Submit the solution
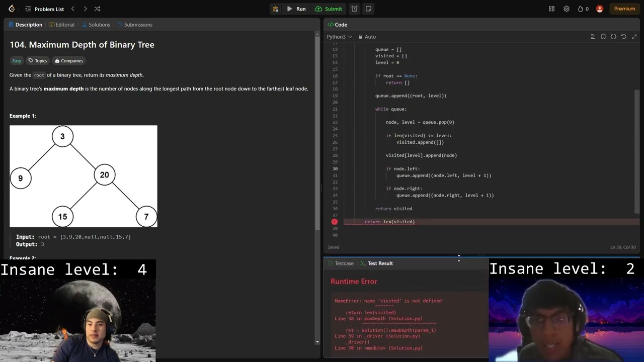Screen dimensions: 644x362 click(329, 9)
